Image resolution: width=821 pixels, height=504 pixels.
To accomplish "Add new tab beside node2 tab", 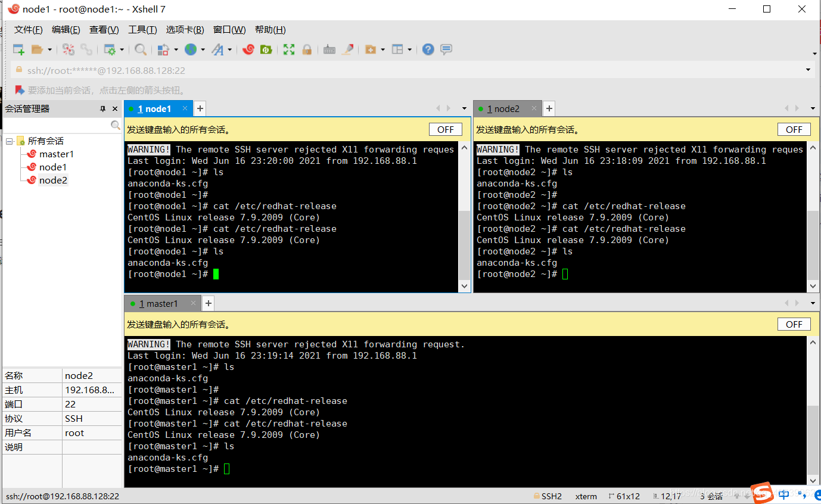I will (x=549, y=108).
